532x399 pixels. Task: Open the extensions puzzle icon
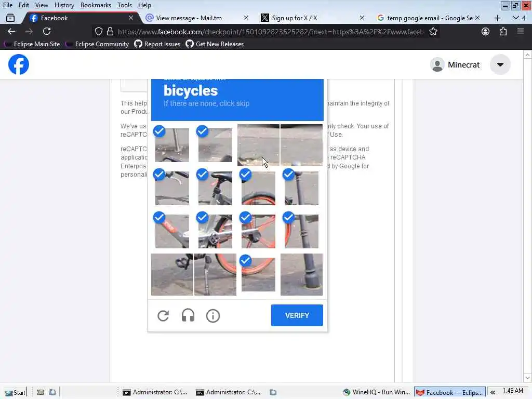click(x=503, y=32)
